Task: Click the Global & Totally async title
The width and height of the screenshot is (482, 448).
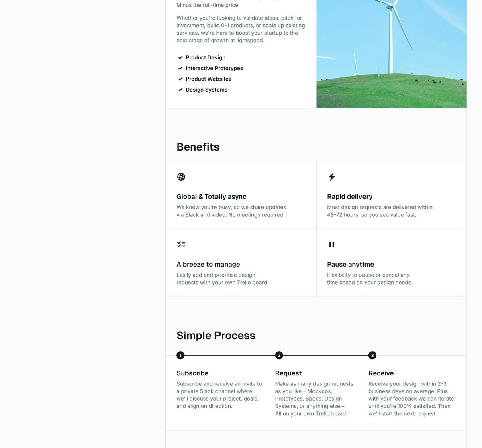Action: coord(211,197)
